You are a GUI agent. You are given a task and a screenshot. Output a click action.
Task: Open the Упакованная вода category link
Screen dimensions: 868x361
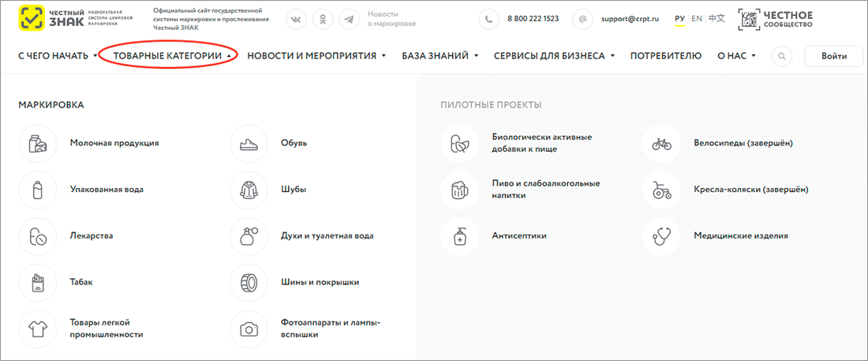pyautogui.click(x=107, y=189)
